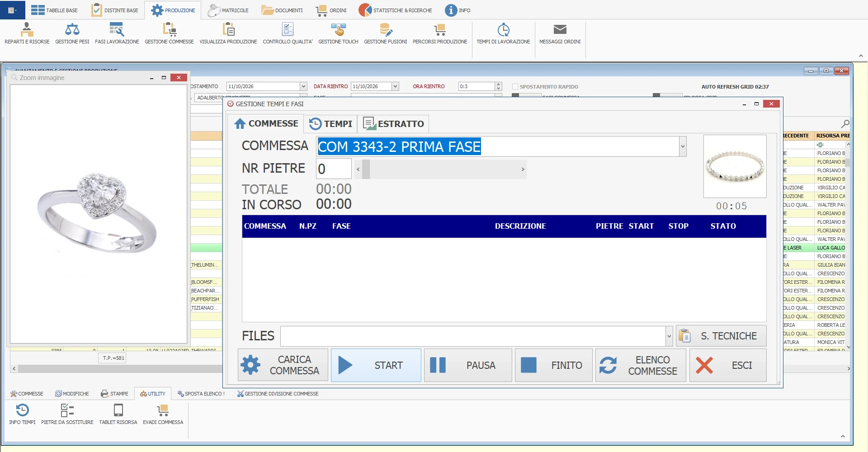Click the bracelet thumbnail image
Image resolution: width=868 pixels, height=452 pixels.
735,166
